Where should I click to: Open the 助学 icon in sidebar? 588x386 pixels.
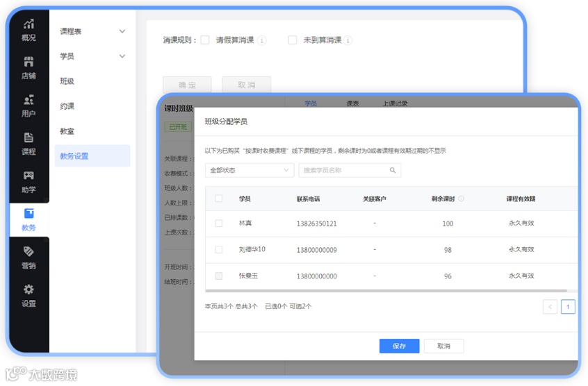pos(29,175)
